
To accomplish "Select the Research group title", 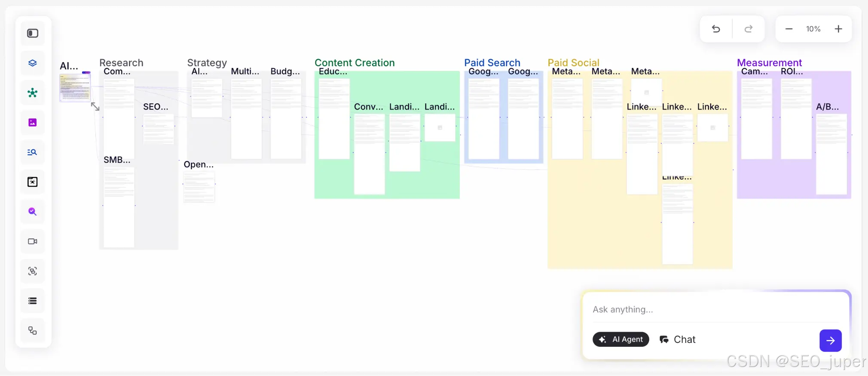I will pyautogui.click(x=121, y=62).
